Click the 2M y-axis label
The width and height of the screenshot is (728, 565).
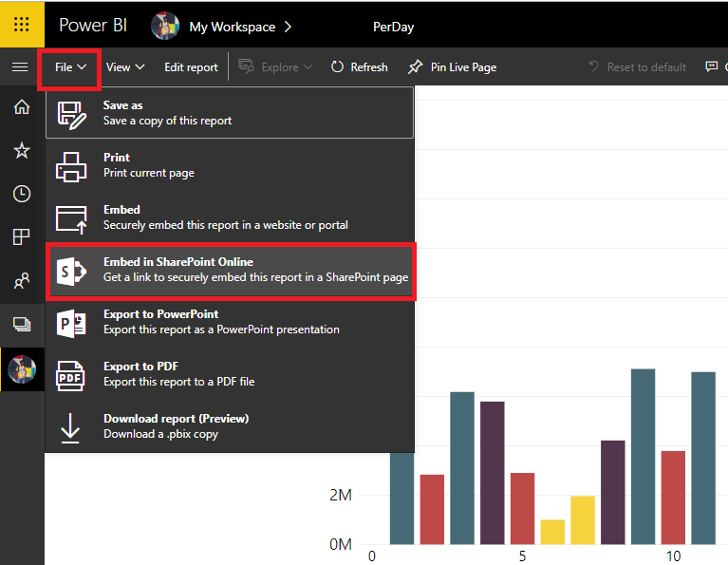point(341,496)
